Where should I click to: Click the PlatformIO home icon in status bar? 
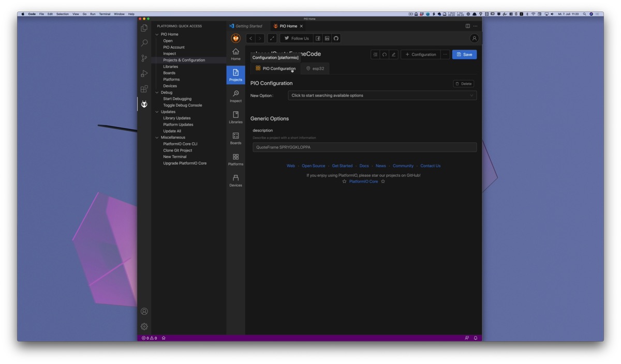pyautogui.click(x=164, y=338)
